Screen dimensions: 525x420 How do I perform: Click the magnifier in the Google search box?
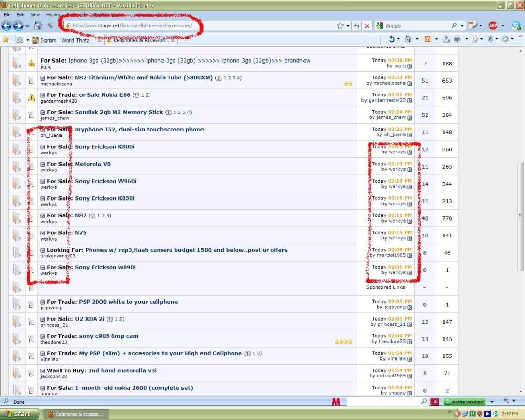tap(454, 26)
